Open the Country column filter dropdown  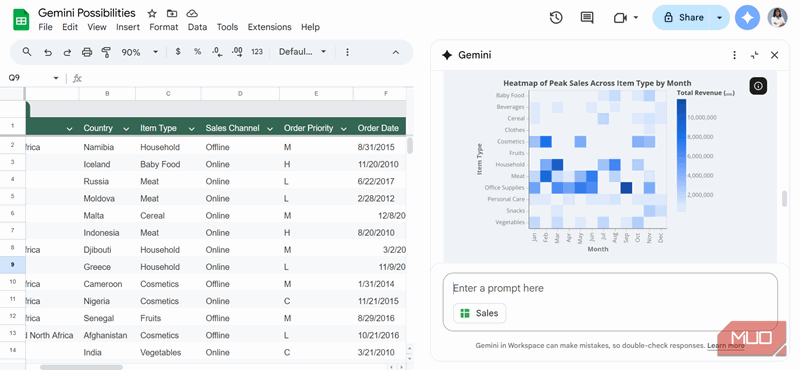126,129
